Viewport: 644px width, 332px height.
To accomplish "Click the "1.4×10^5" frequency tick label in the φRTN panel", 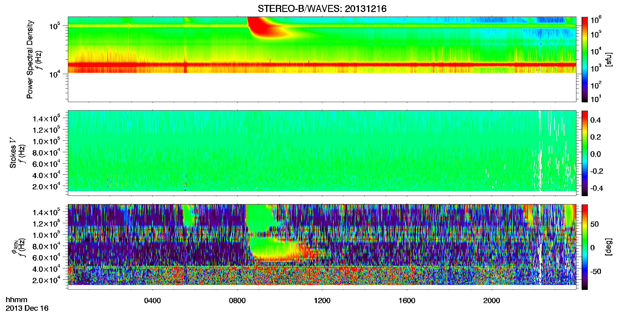I will coord(46,212).
